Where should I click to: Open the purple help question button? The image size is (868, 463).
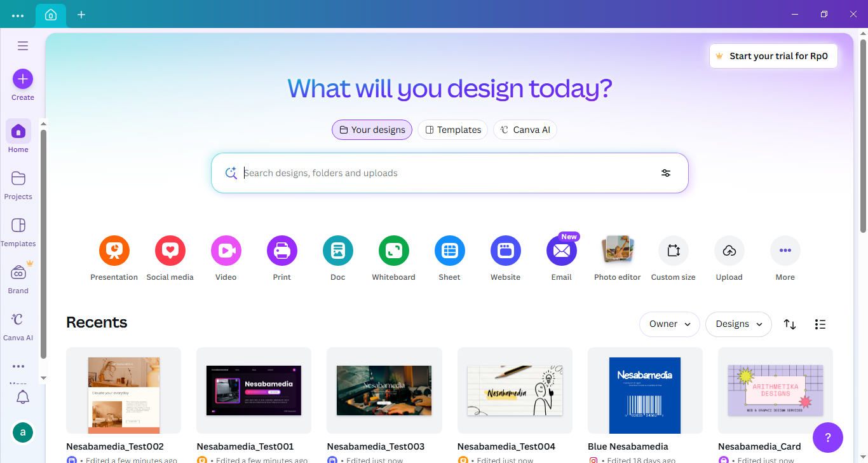pos(827,438)
